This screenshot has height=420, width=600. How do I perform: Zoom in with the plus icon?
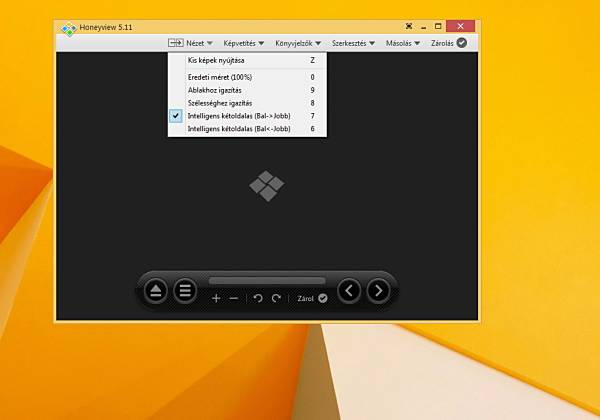tap(216, 298)
